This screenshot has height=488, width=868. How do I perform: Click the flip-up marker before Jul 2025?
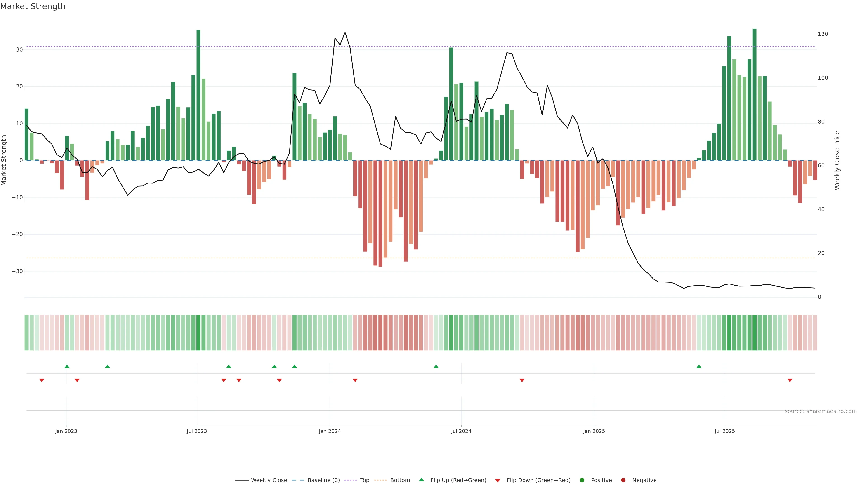pyautogui.click(x=699, y=366)
